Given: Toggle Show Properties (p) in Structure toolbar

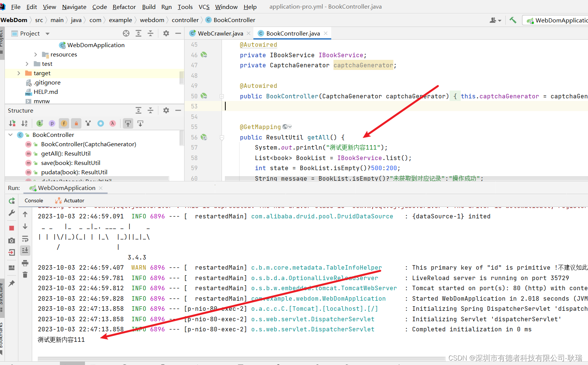Looking at the screenshot, I should tap(52, 123).
